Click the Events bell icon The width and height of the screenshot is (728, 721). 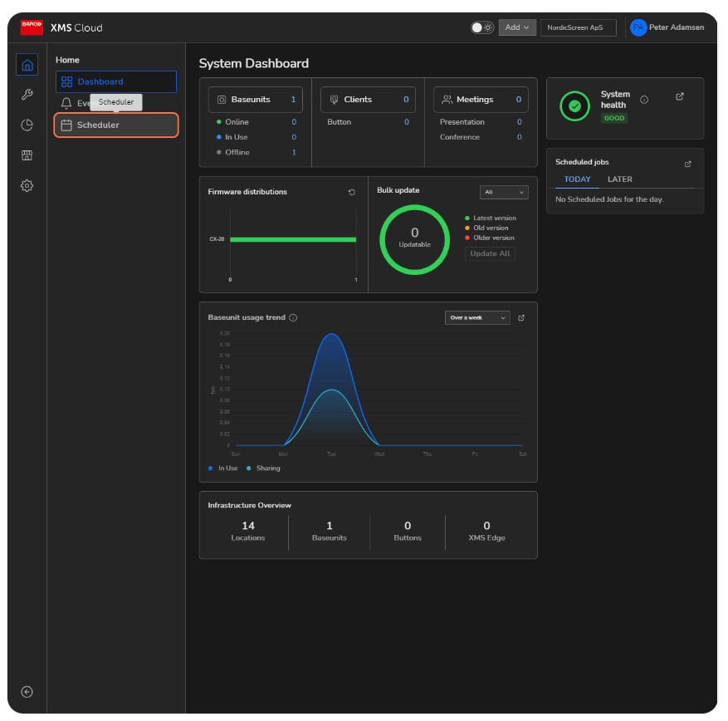[x=66, y=103]
